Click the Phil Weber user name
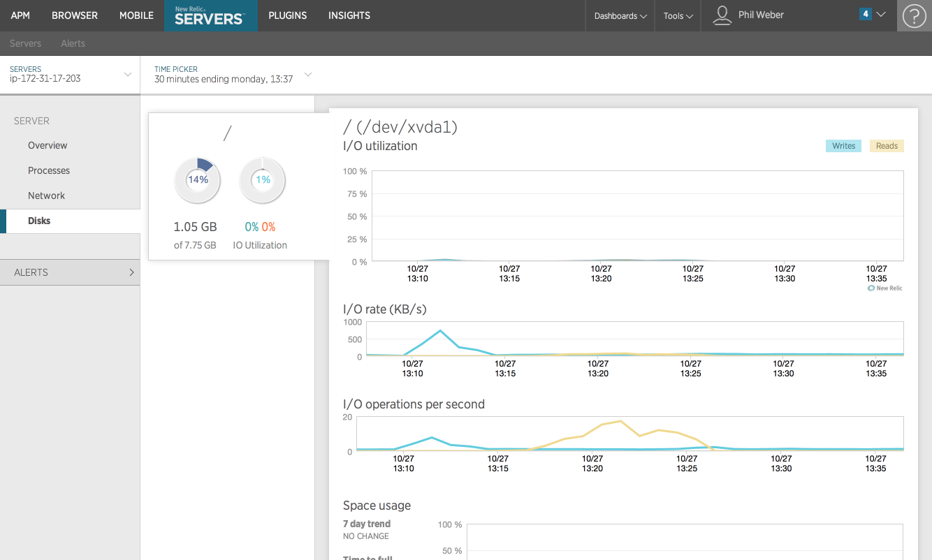This screenshot has width=932, height=560. [x=761, y=15]
